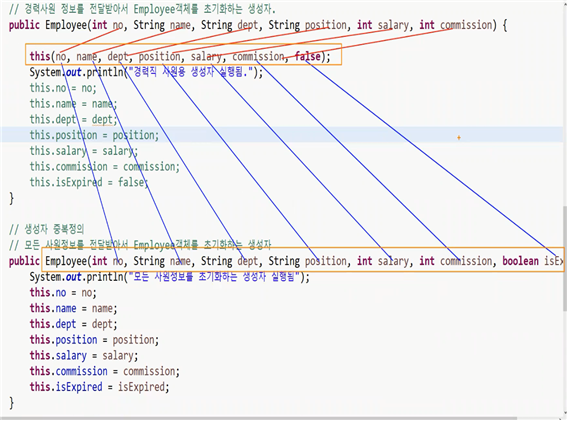The image size is (567, 424).
Task: Click the faded "this.commission = commission;" line
Action: [105, 167]
